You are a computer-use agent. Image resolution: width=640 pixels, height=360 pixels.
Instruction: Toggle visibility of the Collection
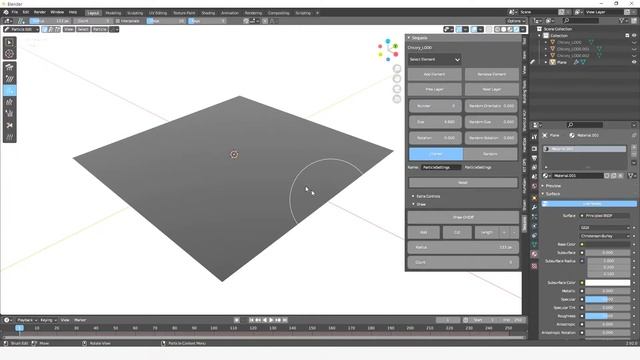pyautogui.click(x=634, y=36)
